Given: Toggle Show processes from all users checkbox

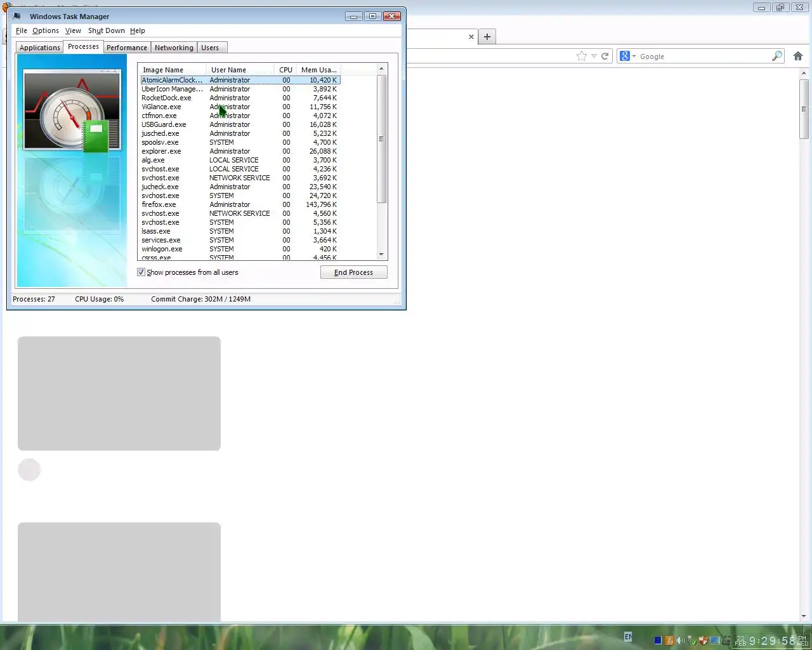Looking at the screenshot, I should tap(141, 272).
